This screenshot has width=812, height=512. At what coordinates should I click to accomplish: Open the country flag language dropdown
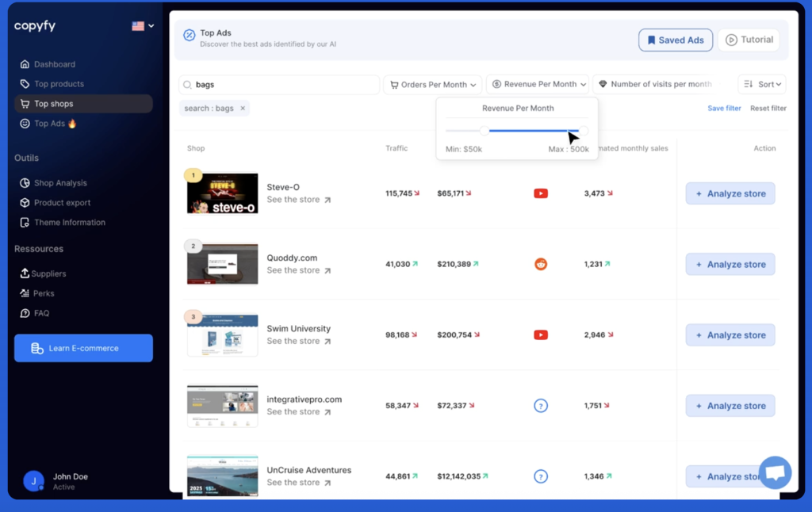(143, 26)
